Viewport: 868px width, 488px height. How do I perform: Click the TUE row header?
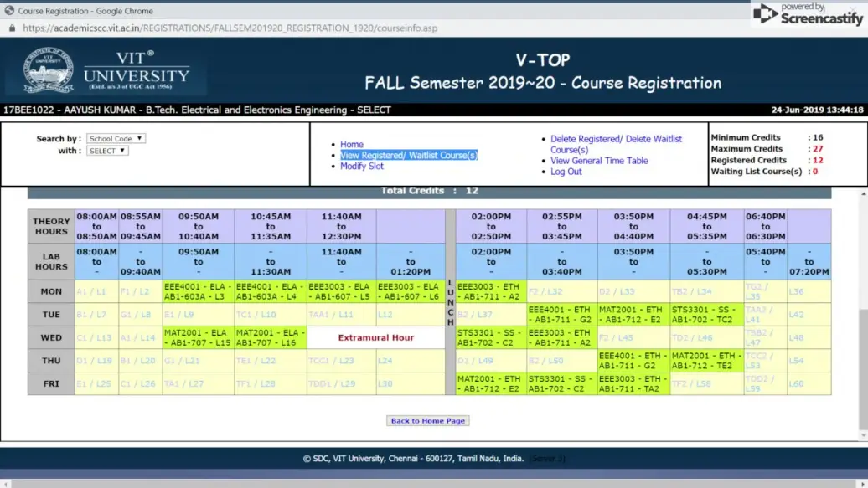tap(51, 314)
